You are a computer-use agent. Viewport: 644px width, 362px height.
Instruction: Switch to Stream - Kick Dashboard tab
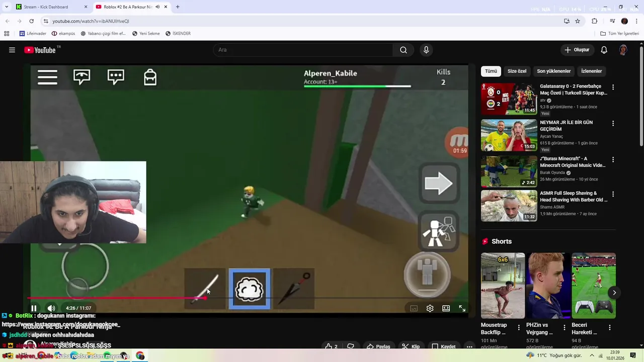pyautogui.click(x=50, y=7)
